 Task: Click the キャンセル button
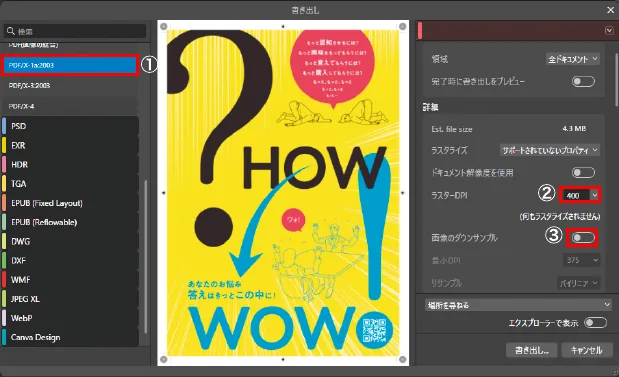(x=587, y=350)
